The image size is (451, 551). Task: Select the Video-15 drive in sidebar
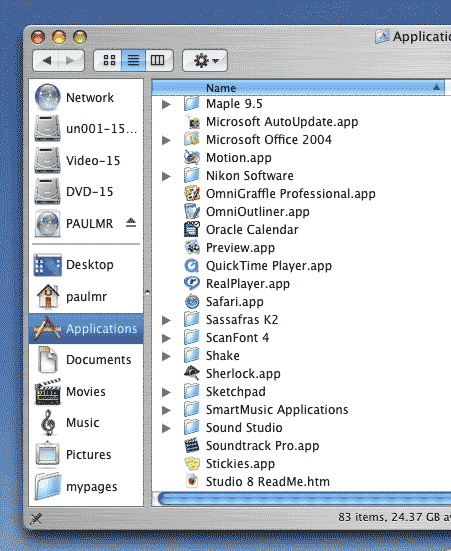[86, 161]
